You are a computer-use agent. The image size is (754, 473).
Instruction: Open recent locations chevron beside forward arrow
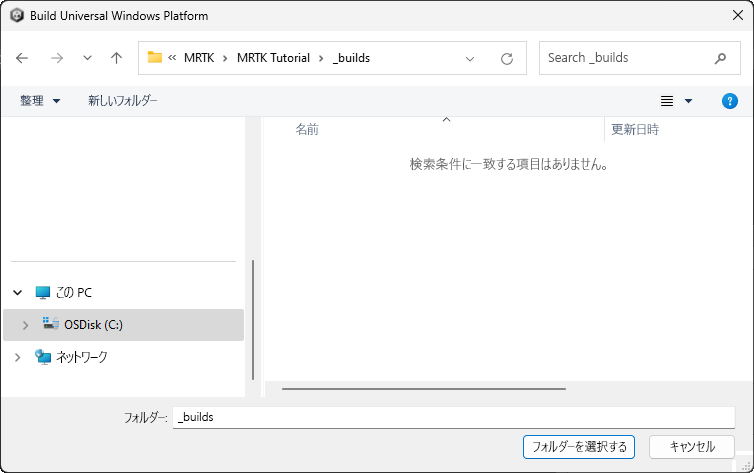click(x=87, y=58)
